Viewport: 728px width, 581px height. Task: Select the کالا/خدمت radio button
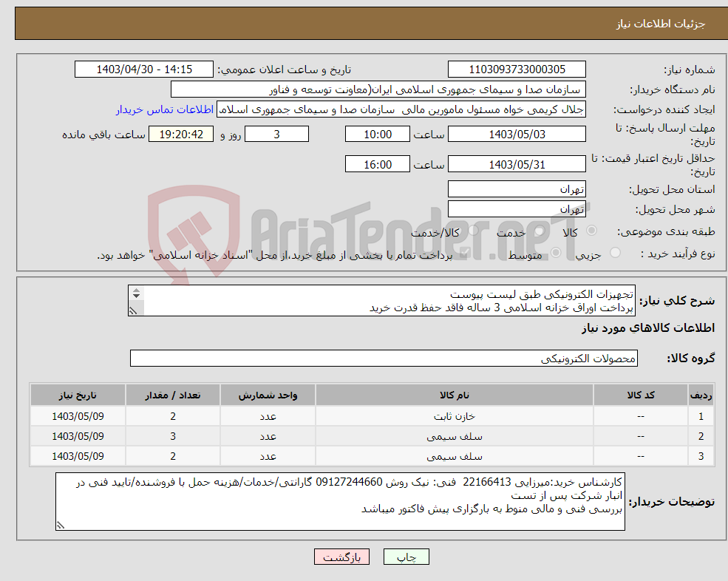[473, 231]
